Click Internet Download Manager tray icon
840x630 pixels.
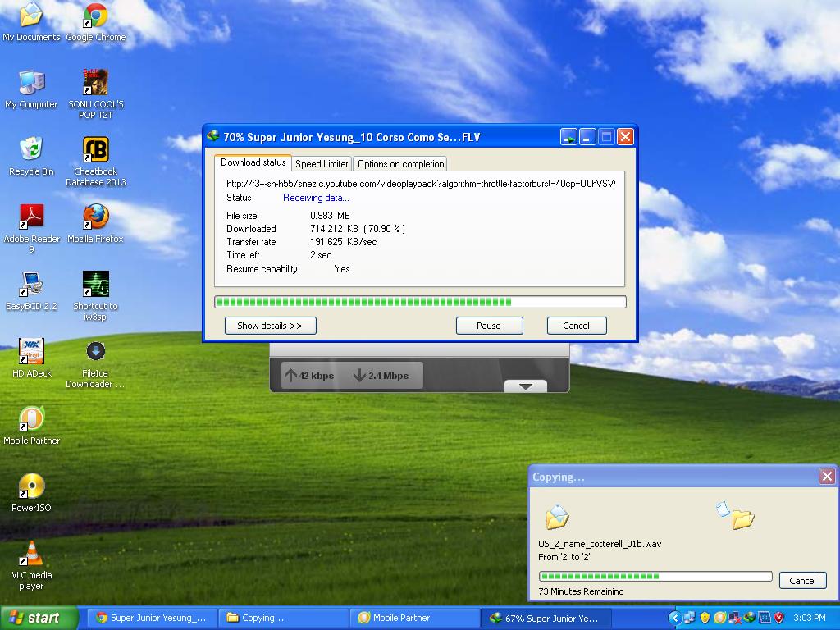tap(750, 618)
